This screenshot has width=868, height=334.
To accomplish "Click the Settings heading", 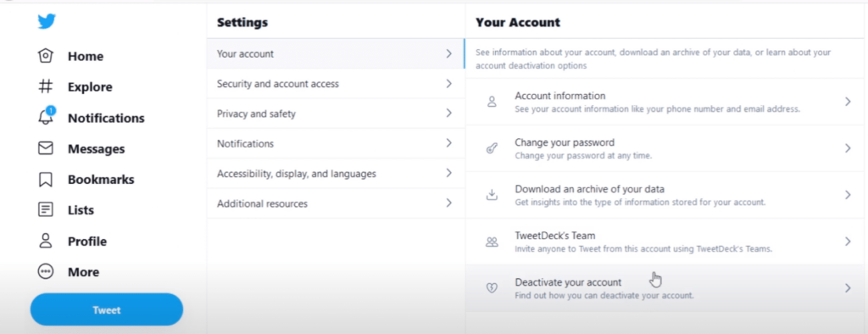I will [242, 22].
